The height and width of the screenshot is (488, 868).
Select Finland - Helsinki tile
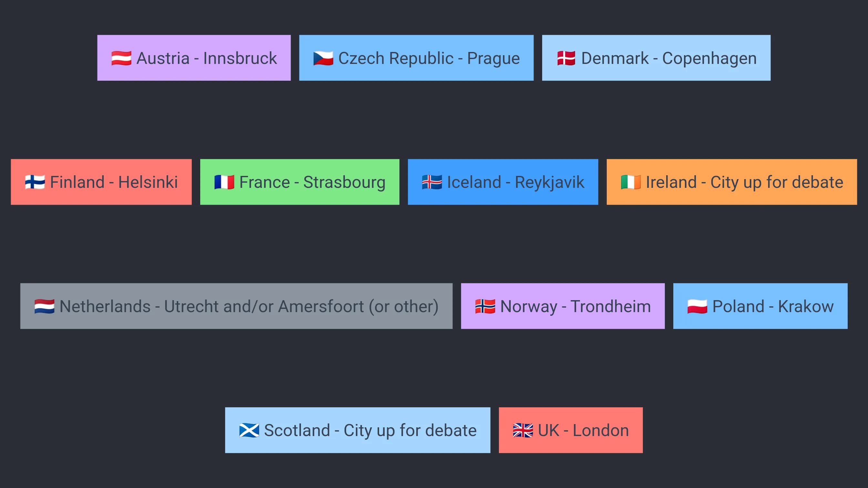pos(101,182)
